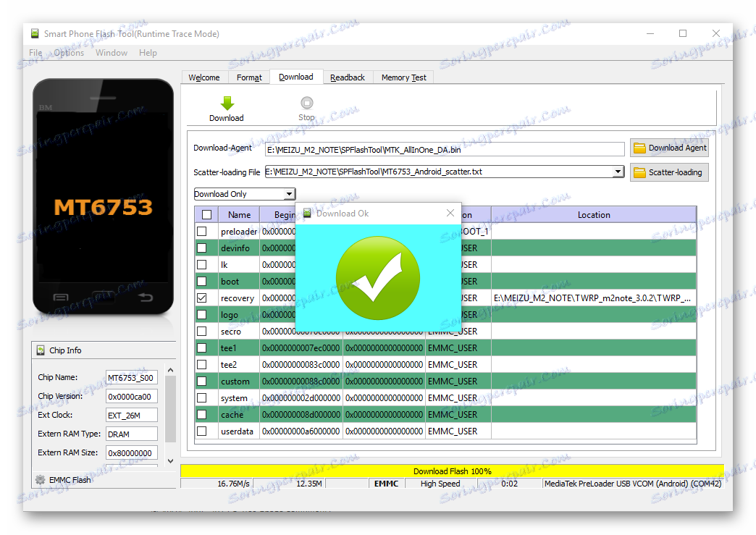Check the cache partition checkbox
Image resolution: width=756 pixels, height=535 pixels.
[x=202, y=414]
